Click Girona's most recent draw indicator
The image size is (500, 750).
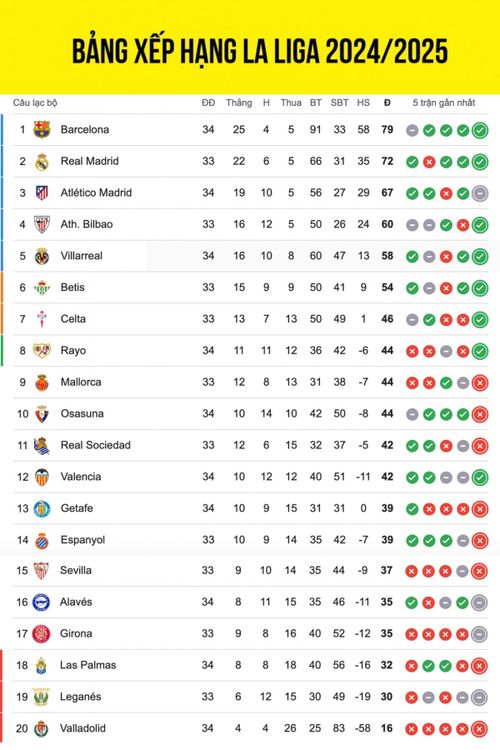(479, 634)
